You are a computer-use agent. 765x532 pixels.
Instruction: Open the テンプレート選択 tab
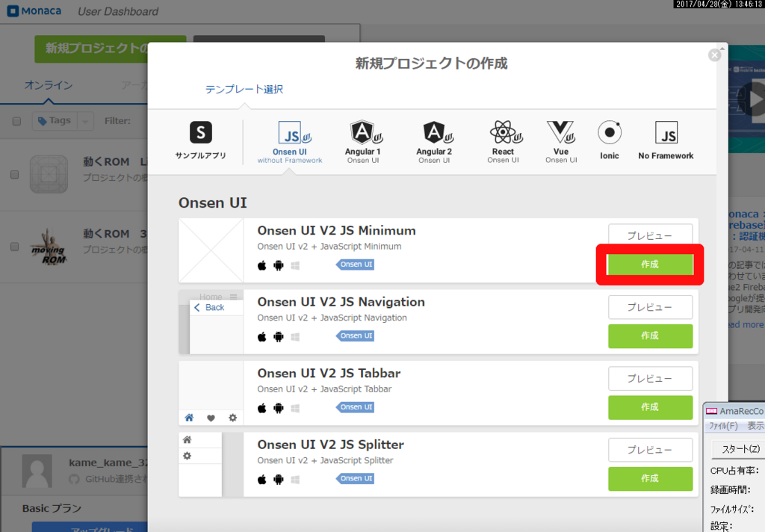[x=244, y=90]
